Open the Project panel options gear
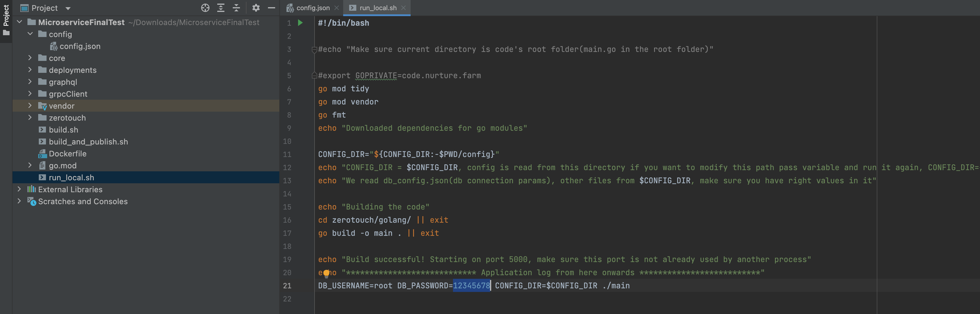980x314 pixels. (x=256, y=8)
